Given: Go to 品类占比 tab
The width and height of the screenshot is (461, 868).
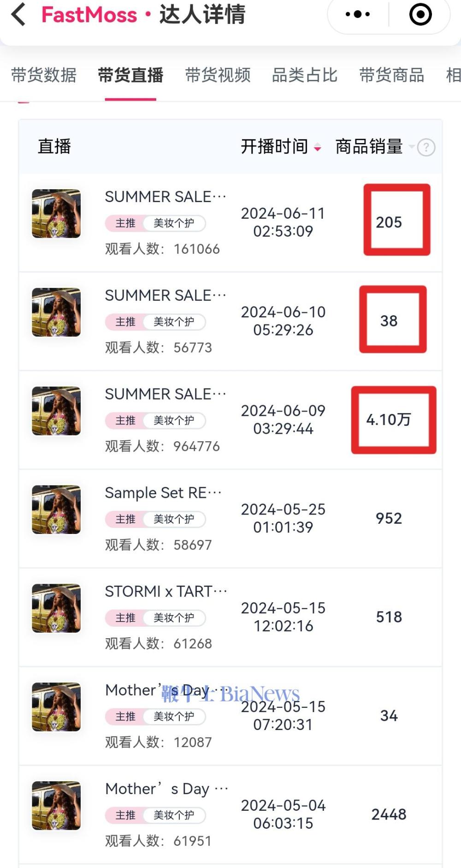Looking at the screenshot, I should click(x=305, y=75).
